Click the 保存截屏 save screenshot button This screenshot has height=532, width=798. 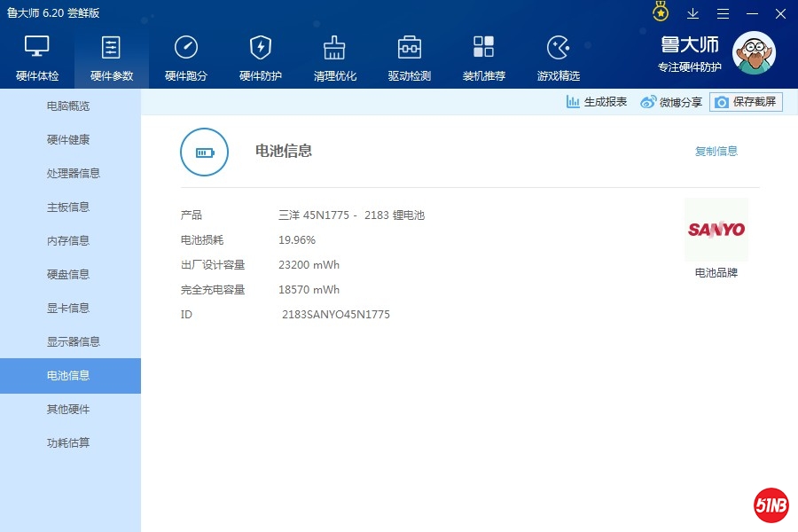[x=746, y=102]
